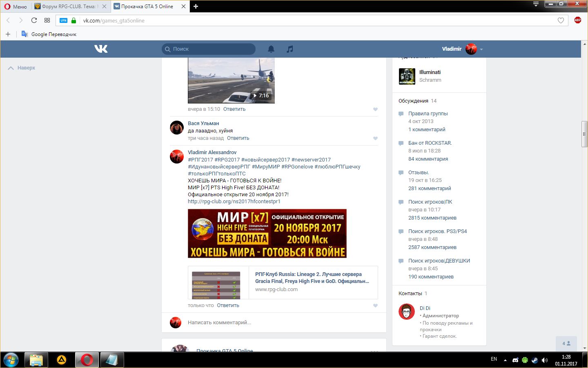This screenshot has width=588, height=368.
Task: Open the music player note icon
Action: tap(290, 49)
